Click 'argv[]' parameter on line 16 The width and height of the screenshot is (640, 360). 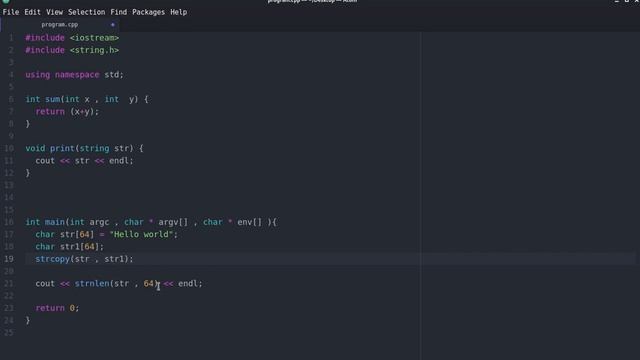[173, 222]
